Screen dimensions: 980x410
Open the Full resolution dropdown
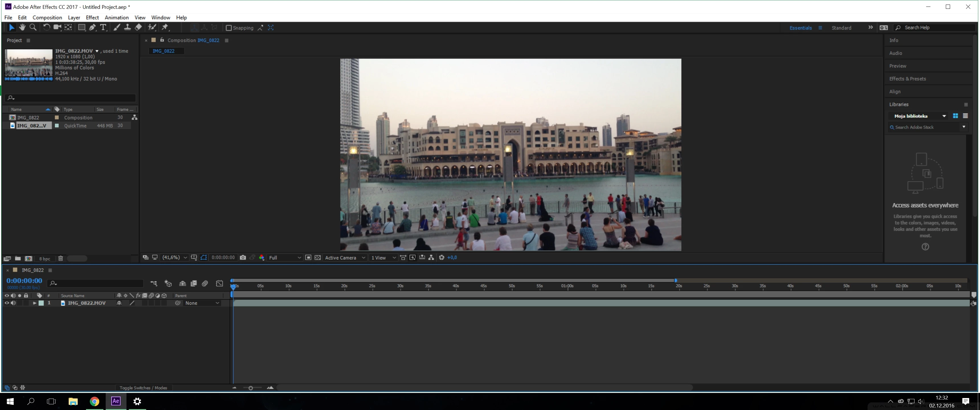(x=285, y=257)
